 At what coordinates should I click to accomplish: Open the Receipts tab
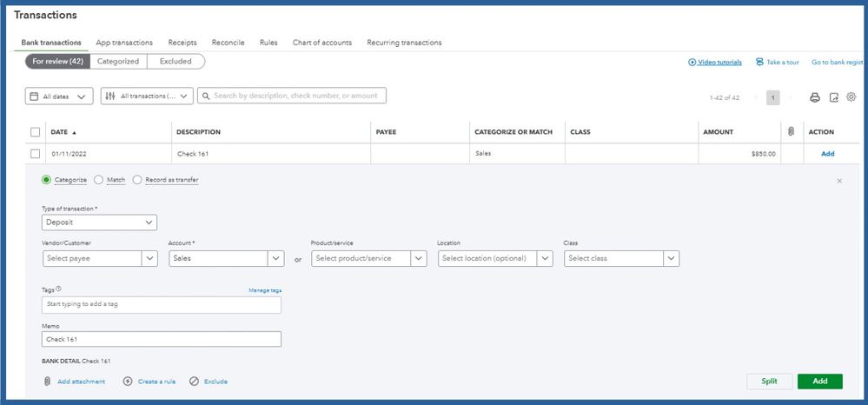pyautogui.click(x=182, y=43)
